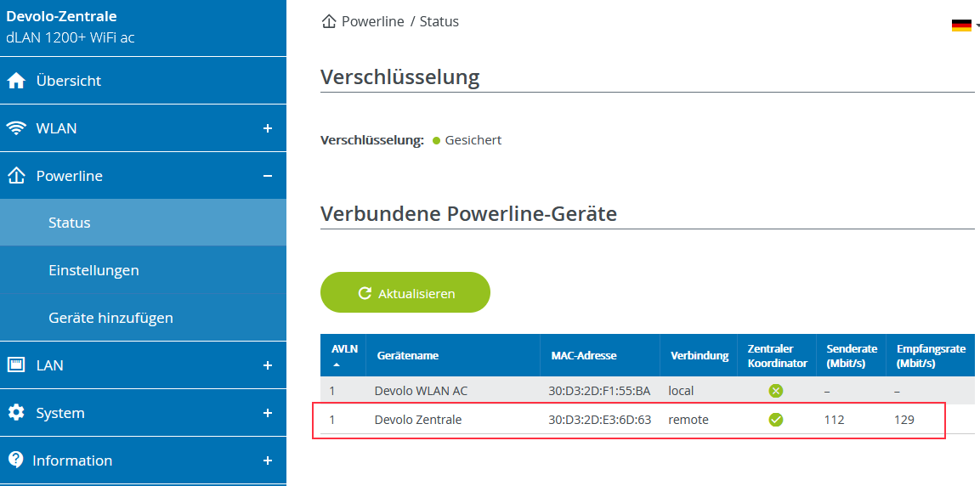Click the LAN port icon in sidebar
980x486 pixels.
coord(15,364)
